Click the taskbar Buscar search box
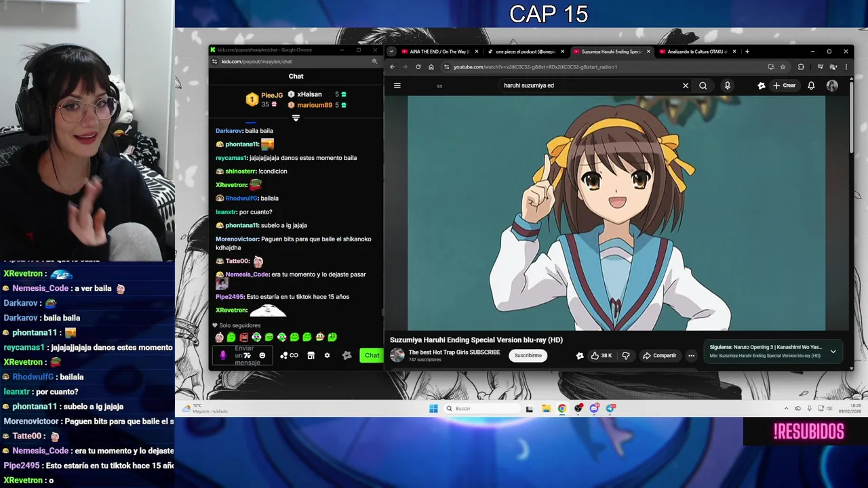 point(483,408)
